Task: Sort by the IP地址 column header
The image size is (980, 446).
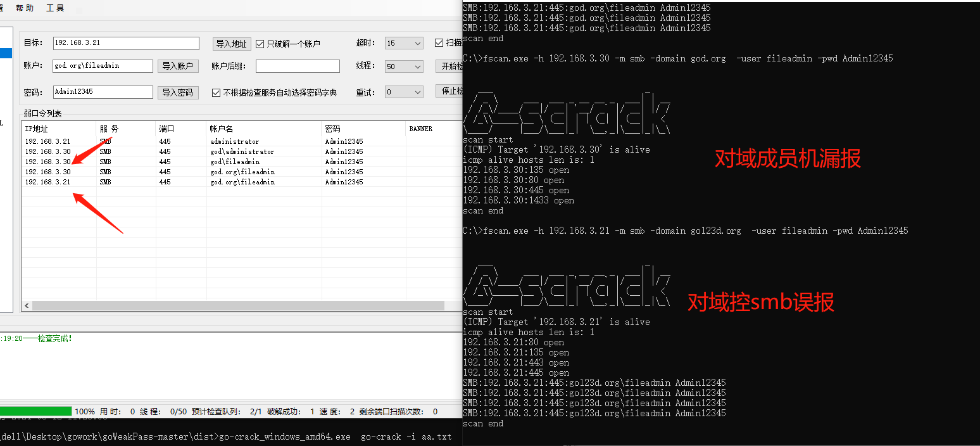Action: (59, 129)
